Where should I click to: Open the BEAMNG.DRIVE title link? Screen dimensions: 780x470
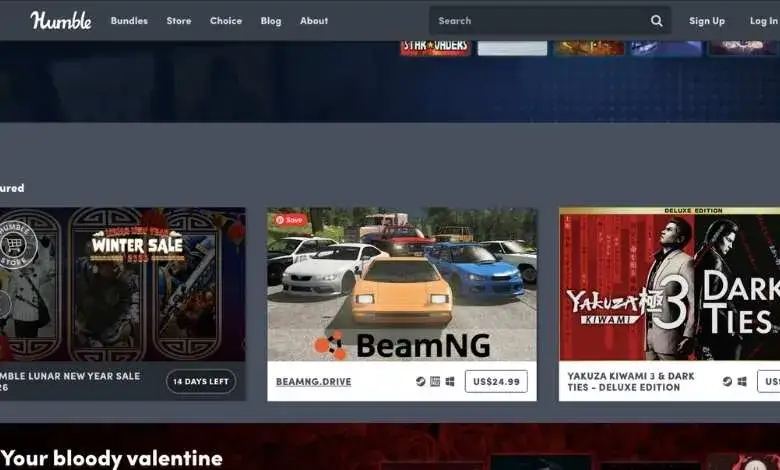313,381
